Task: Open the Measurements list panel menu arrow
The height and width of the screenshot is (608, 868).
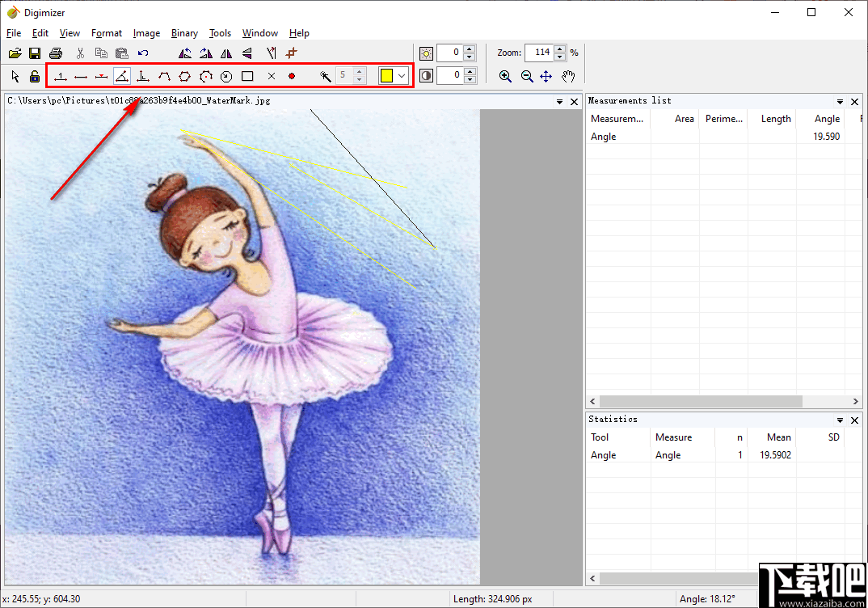Action: pyautogui.click(x=841, y=102)
